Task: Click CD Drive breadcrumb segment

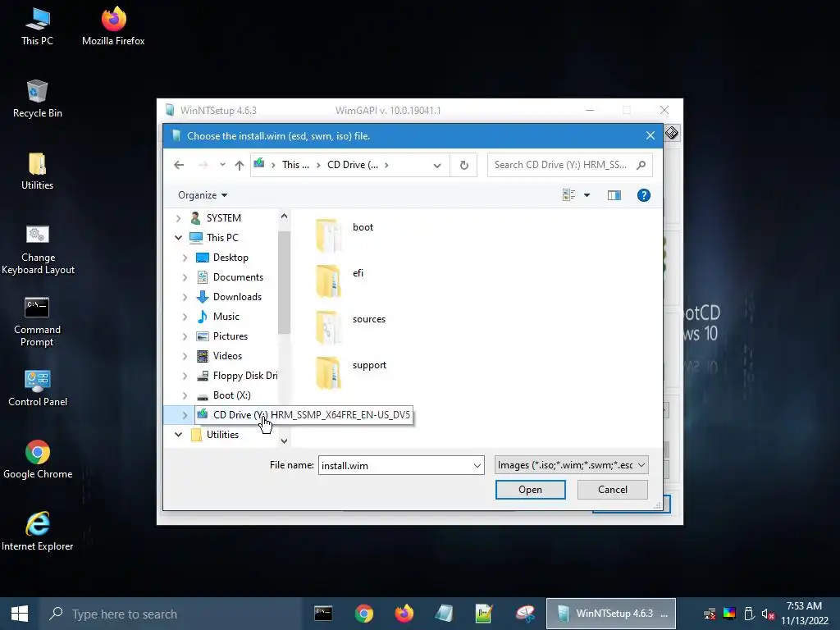Action: coord(353,165)
